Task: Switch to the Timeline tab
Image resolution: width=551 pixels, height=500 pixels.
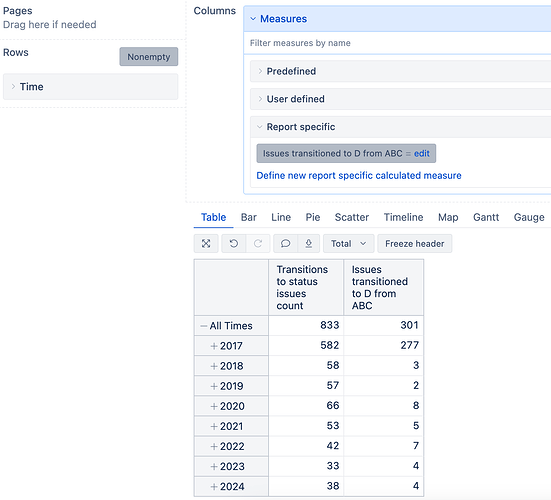Action: pos(403,217)
